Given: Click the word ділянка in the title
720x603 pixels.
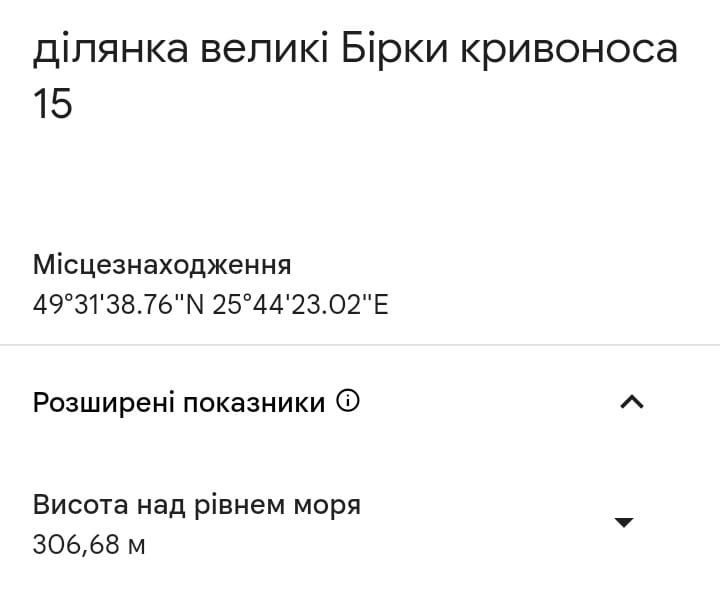Looking at the screenshot, I should tap(111, 51).
